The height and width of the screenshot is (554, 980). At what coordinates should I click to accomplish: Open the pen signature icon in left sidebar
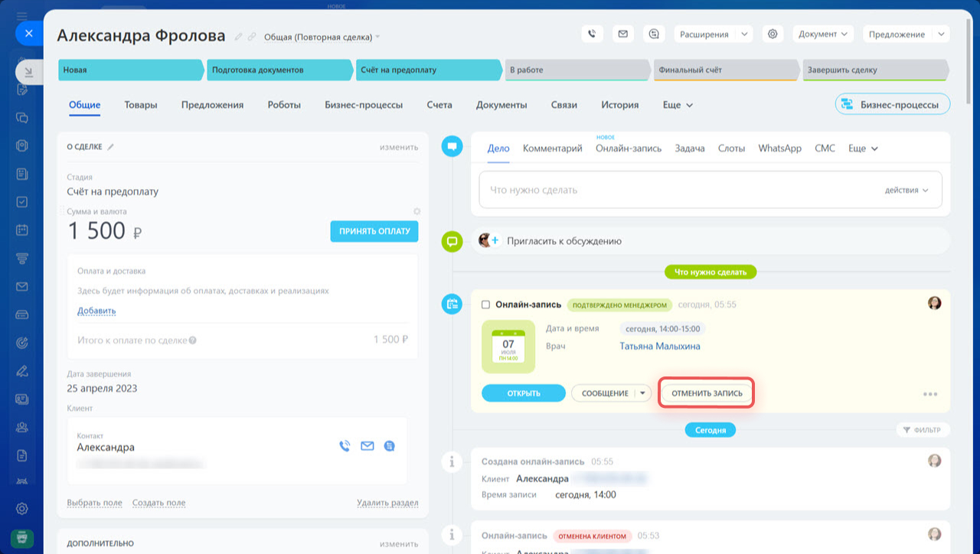click(22, 371)
